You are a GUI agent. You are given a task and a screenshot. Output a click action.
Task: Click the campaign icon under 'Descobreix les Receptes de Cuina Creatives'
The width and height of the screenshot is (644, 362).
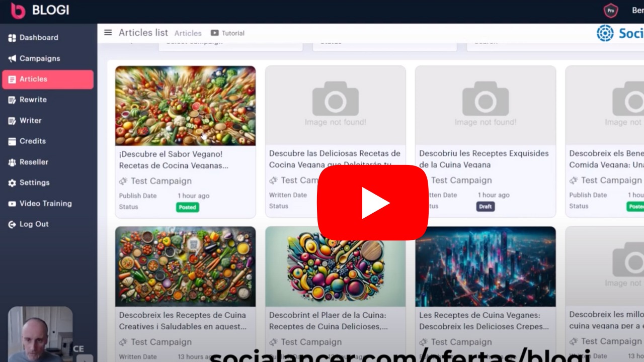(x=123, y=342)
